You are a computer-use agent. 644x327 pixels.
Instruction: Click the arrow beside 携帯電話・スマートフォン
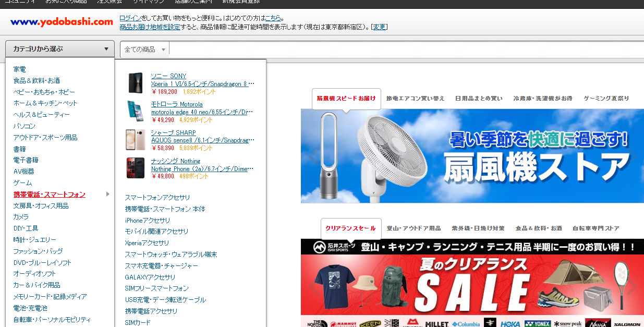[x=108, y=194]
